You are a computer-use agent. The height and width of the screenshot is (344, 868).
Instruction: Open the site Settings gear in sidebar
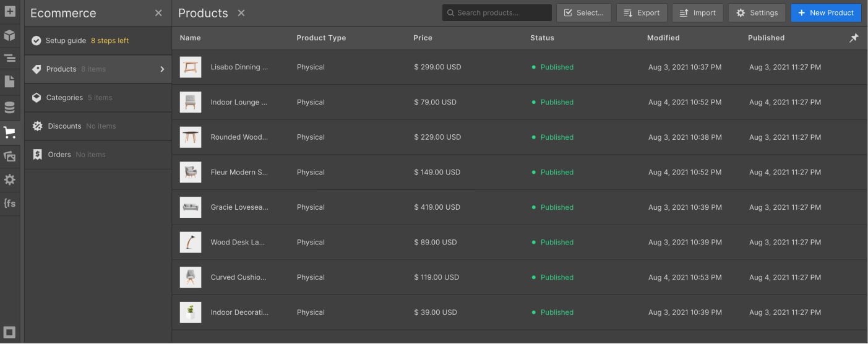tap(9, 180)
